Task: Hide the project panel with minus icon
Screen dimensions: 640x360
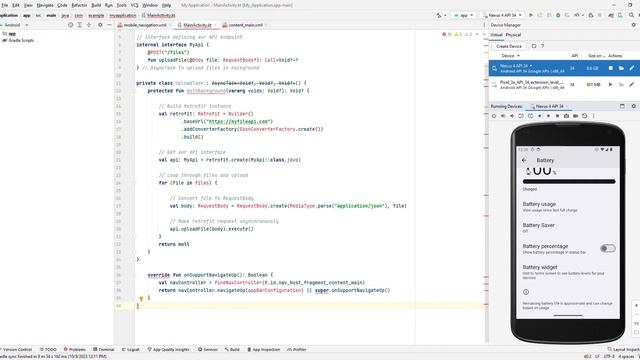Action: coord(109,25)
